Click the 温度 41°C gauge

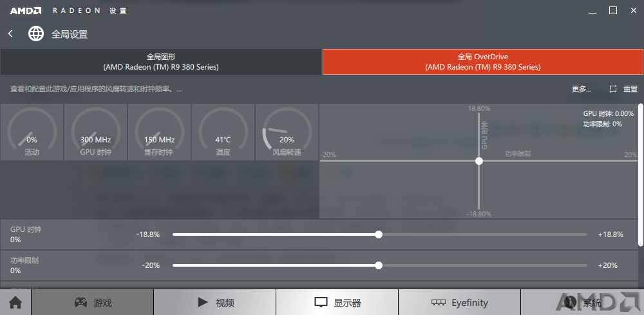click(x=223, y=132)
